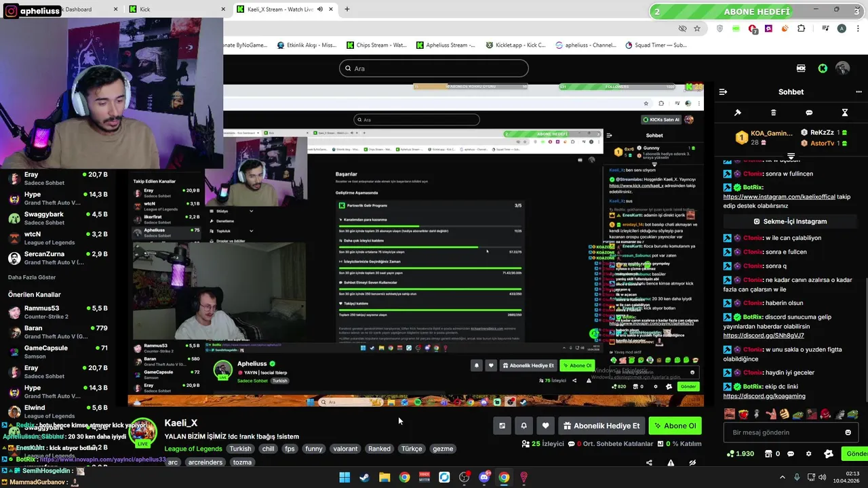Toggle the notification bell for Kaeli_X
The width and height of the screenshot is (868, 488).
pos(524,426)
